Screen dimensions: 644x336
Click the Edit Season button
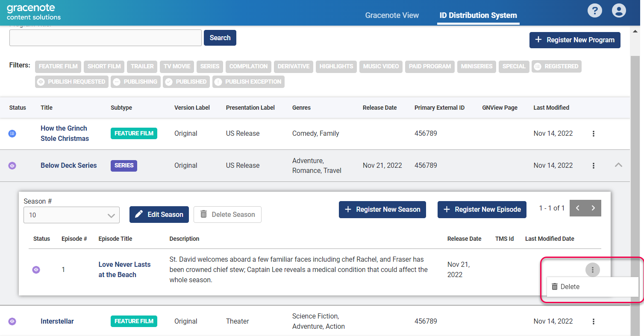click(x=159, y=215)
